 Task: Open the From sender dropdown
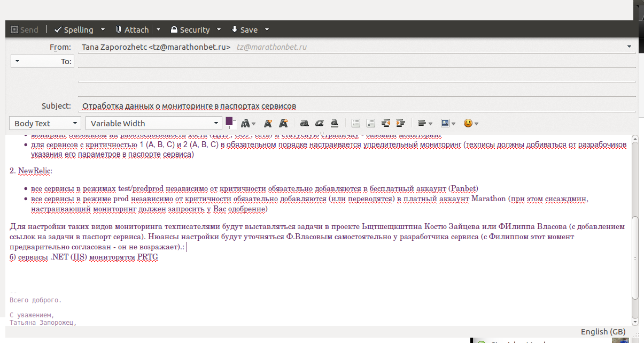point(629,47)
